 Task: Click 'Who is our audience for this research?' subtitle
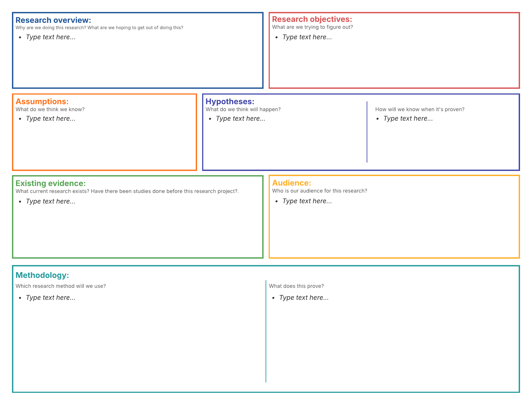pyautogui.click(x=319, y=191)
